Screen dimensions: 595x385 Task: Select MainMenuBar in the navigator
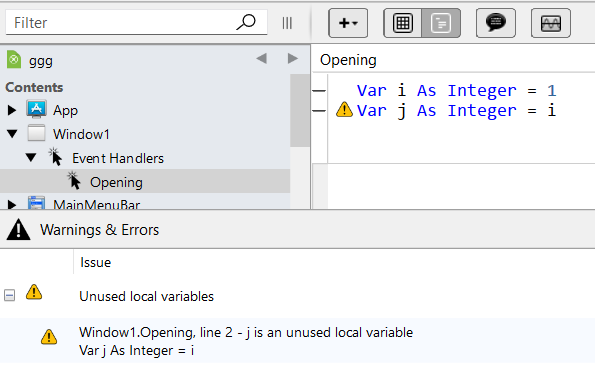click(x=96, y=204)
